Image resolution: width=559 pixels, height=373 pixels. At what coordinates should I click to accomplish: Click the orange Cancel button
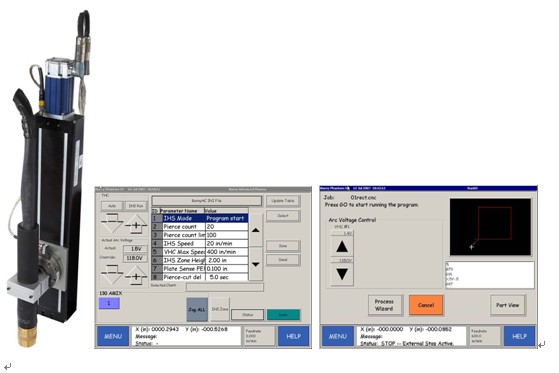426,305
